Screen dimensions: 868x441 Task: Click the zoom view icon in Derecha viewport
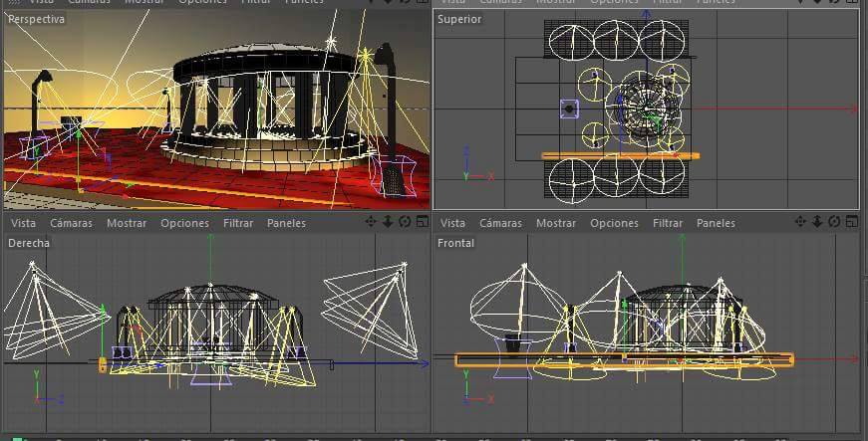coord(389,223)
